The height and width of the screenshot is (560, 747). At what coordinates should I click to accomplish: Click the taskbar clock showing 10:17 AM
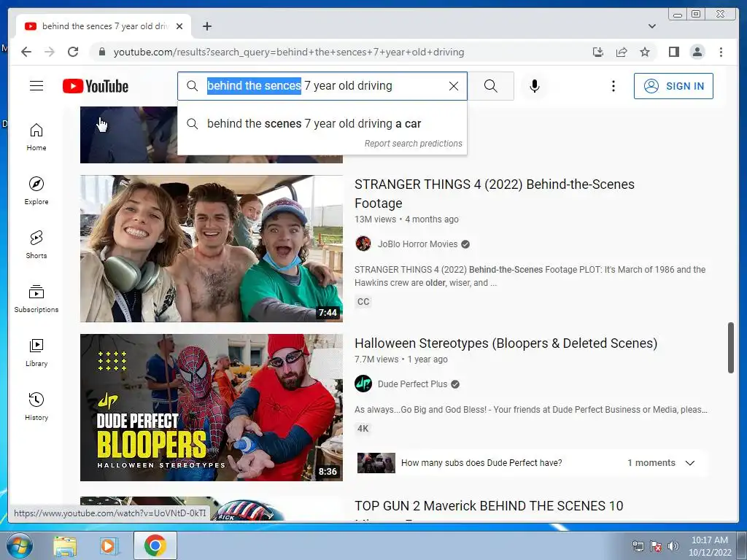(x=709, y=546)
